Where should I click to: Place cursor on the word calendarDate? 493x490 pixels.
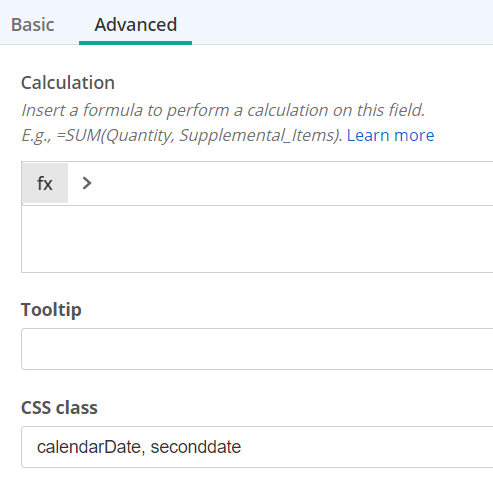click(x=89, y=447)
